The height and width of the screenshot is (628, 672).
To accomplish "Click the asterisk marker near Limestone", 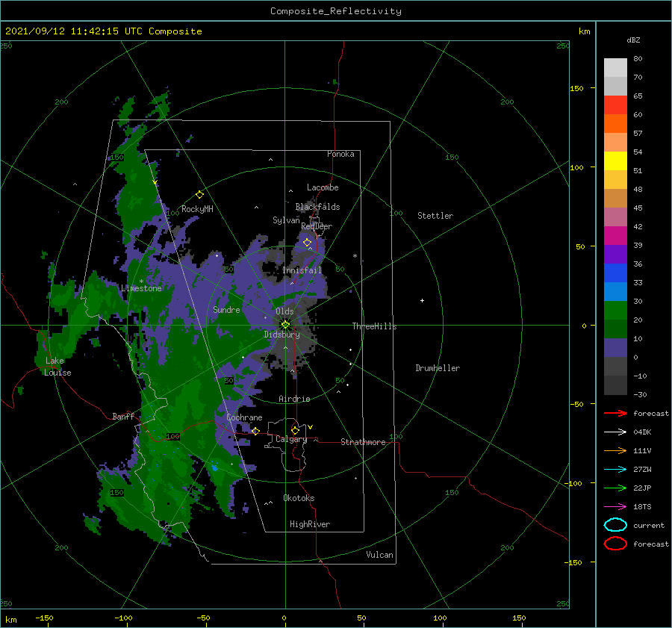I will click(141, 282).
